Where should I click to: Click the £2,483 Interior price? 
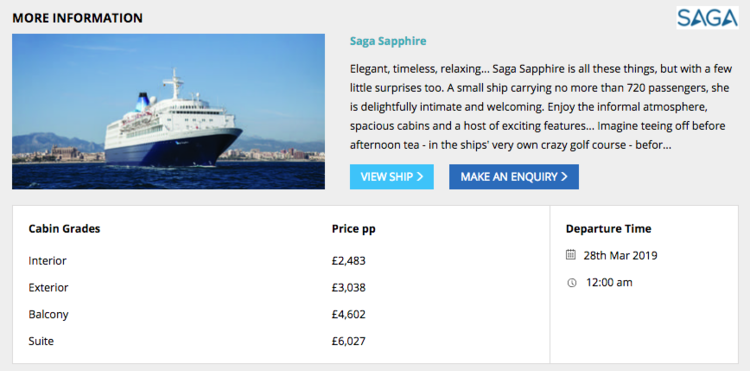[349, 261]
